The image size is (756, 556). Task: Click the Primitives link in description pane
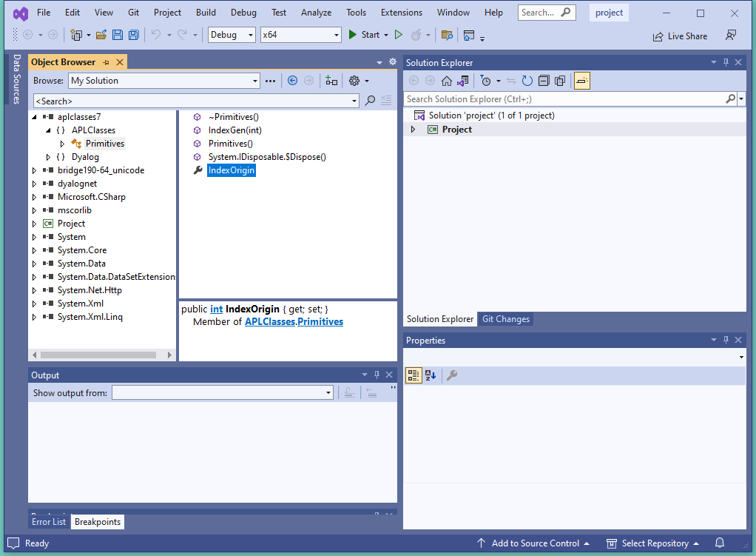320,321
